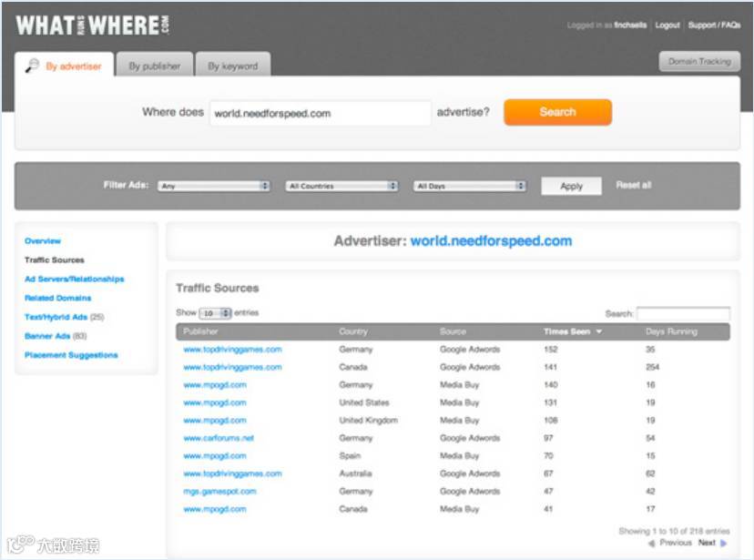This screenshot has width=754, height=560.
Task: Click Reset all filters
Action: tap(633, 185)
